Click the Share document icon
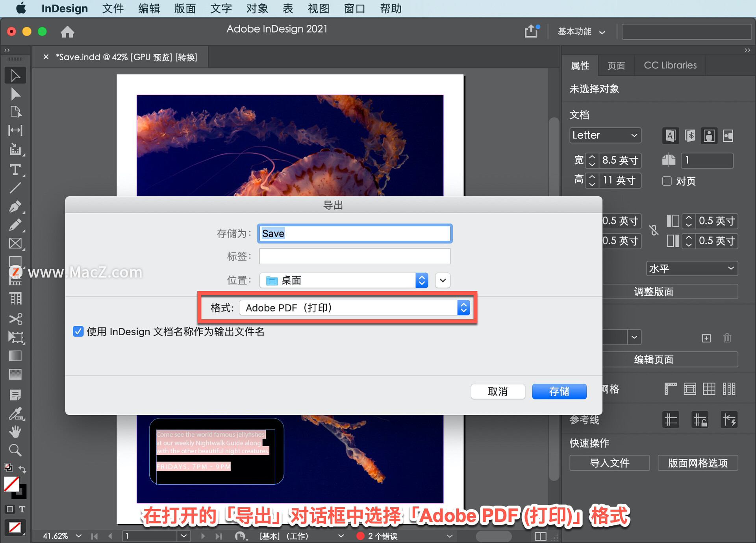 [x=531, y=31]
